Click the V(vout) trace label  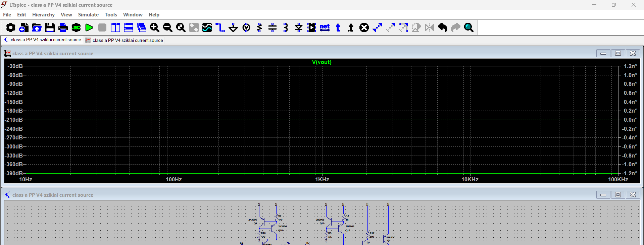pos(321,62)
